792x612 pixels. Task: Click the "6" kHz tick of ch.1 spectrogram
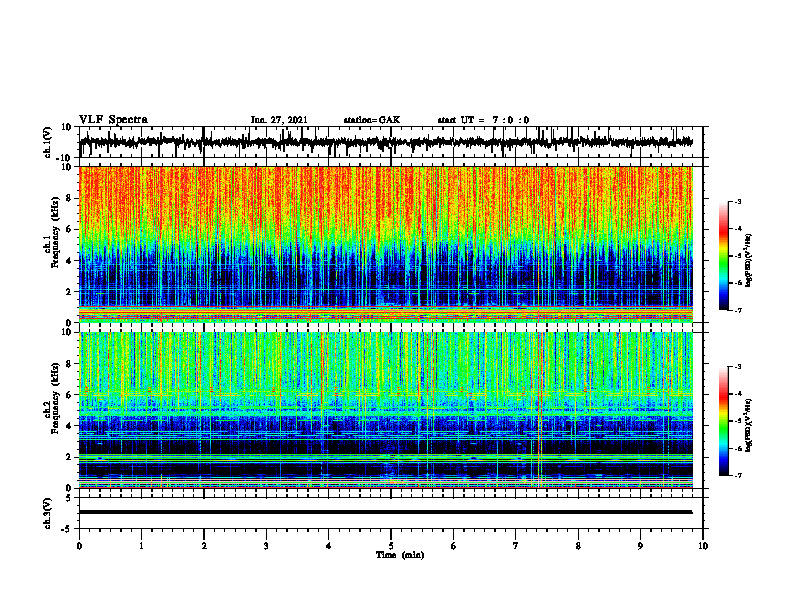pyautogui.click(x=69, y=229)
